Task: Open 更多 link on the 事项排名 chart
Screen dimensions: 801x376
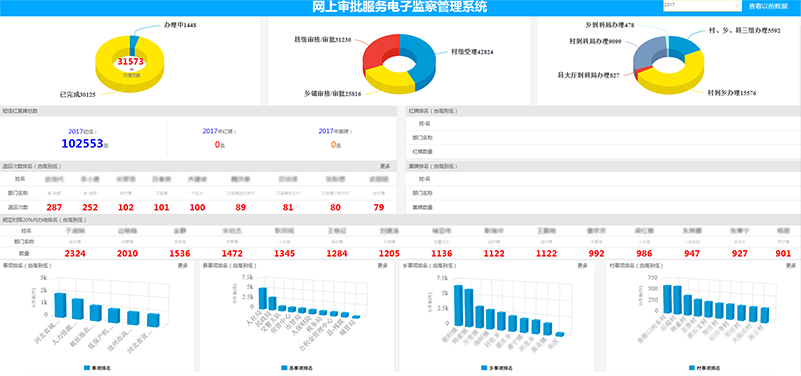Action: click(x=182, y=266)
